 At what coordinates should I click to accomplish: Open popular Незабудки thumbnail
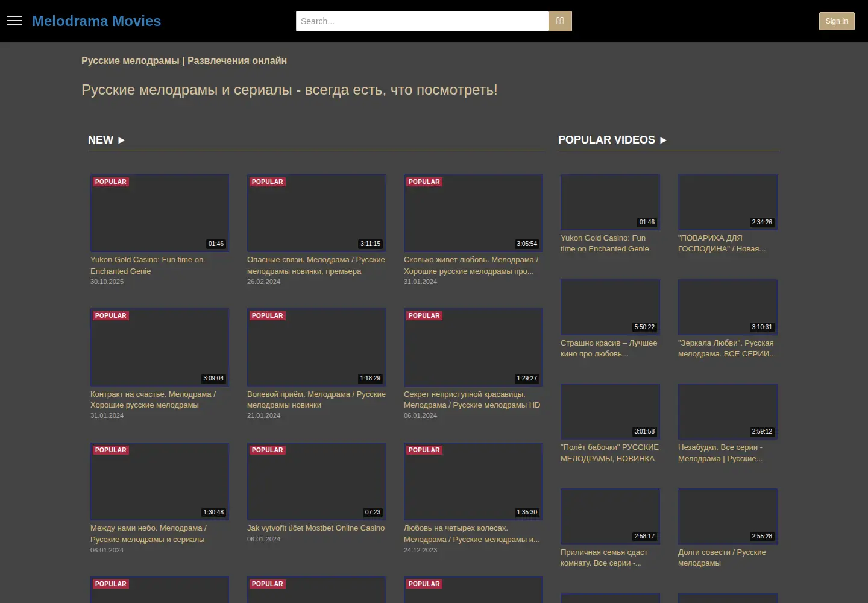tap(728, 411)
